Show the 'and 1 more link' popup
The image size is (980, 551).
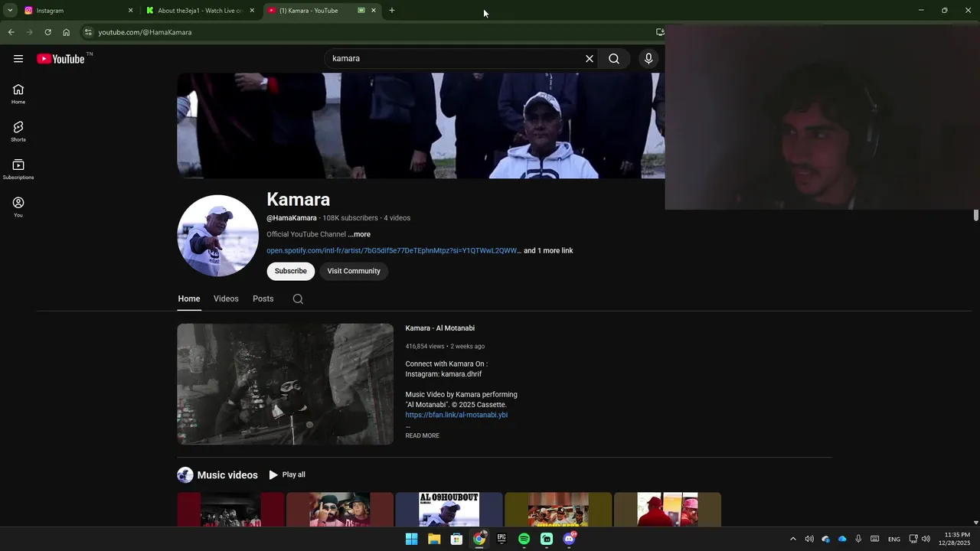pos(548,251)
